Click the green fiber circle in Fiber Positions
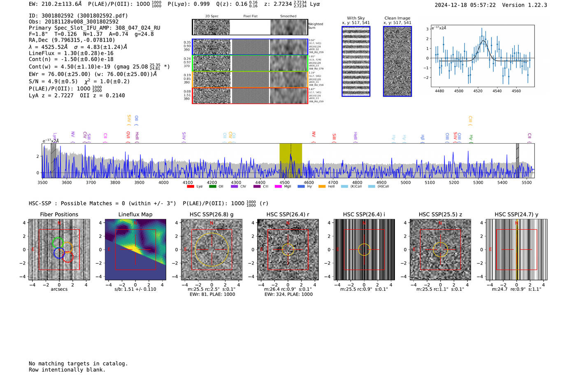 [58, 243]
